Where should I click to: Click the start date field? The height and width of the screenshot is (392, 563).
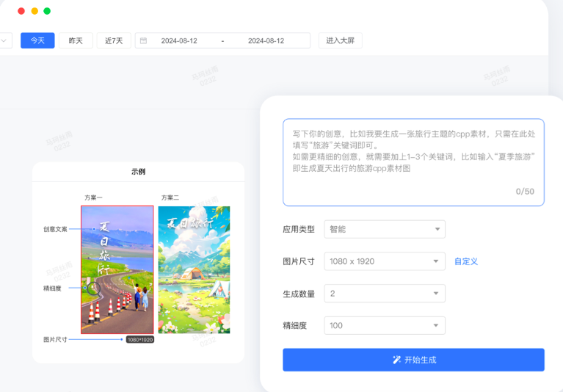(179, 41)
